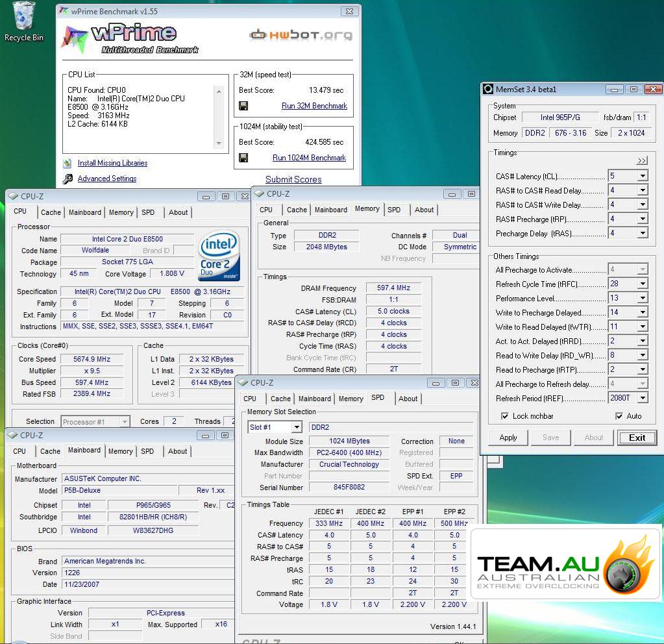Click DRAM Frequency value 597.4 MHz

point(393,288)
